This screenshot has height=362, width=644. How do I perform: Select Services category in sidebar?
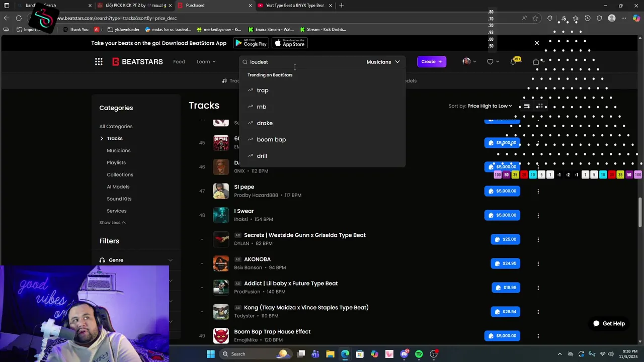tap(116, 211)
